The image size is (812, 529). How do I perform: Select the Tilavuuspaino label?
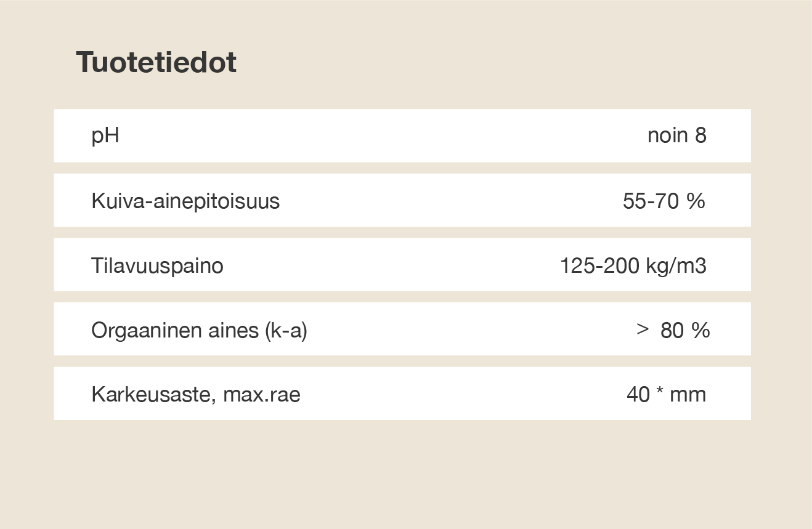coord(157,265)
